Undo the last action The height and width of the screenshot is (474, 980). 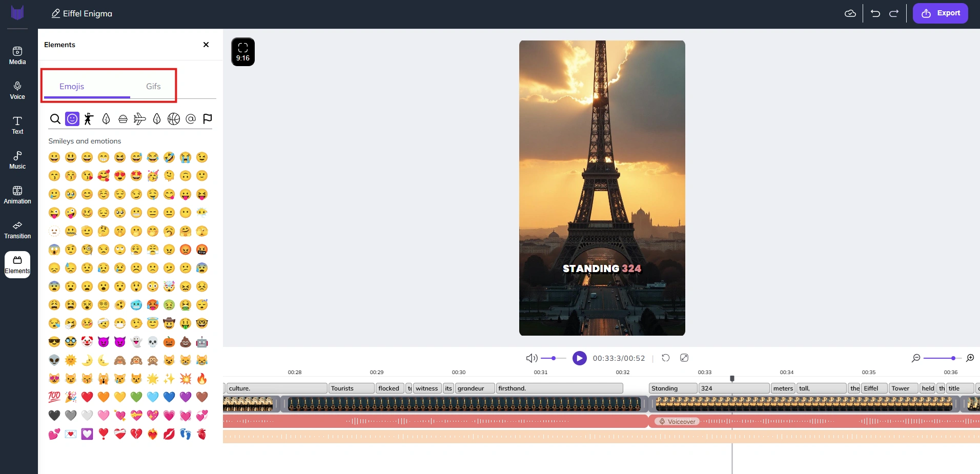(x=875, y=13)
